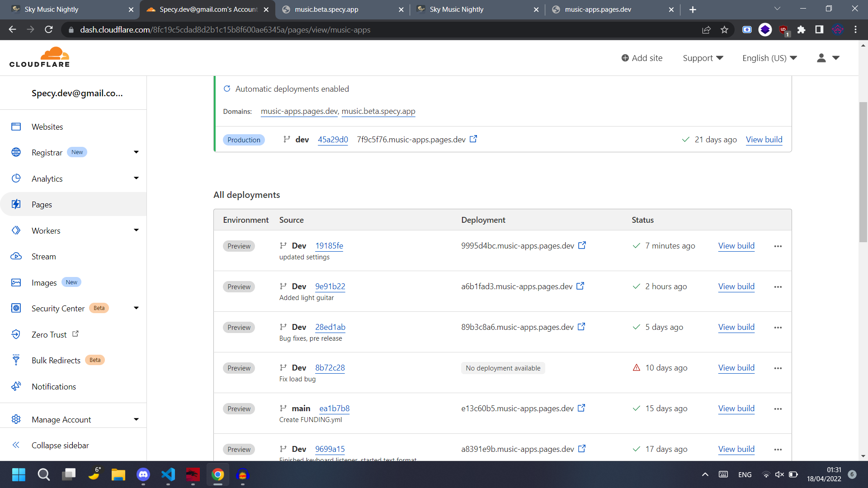Click the Notifications megaphone icon

coord(16,386)
